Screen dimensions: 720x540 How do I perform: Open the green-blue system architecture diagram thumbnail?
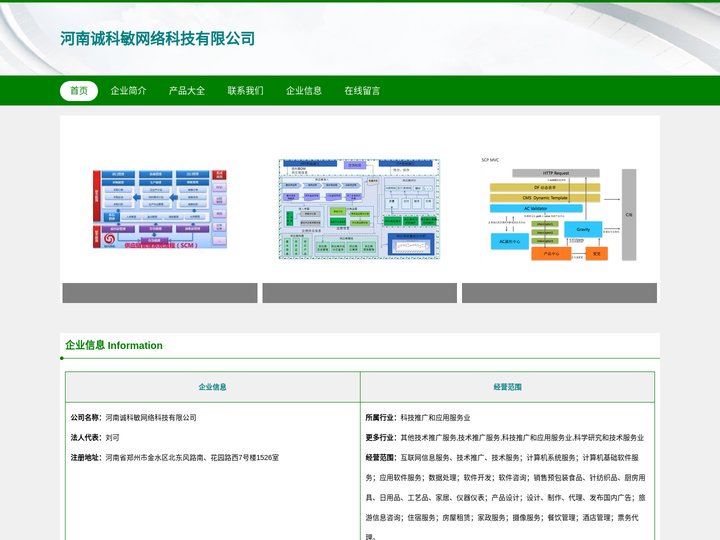(360, 209)
